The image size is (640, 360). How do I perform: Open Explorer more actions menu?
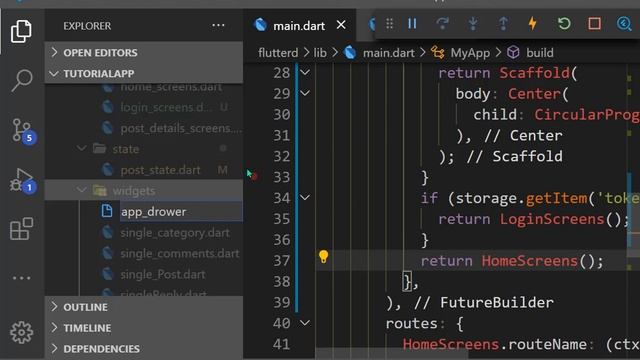pyautogui.click(x=218, y=25)
